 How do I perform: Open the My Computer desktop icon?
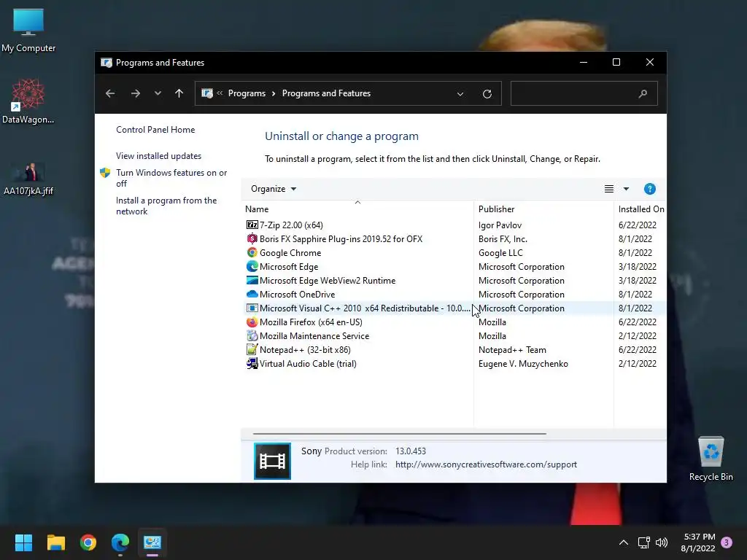(28, 30)
